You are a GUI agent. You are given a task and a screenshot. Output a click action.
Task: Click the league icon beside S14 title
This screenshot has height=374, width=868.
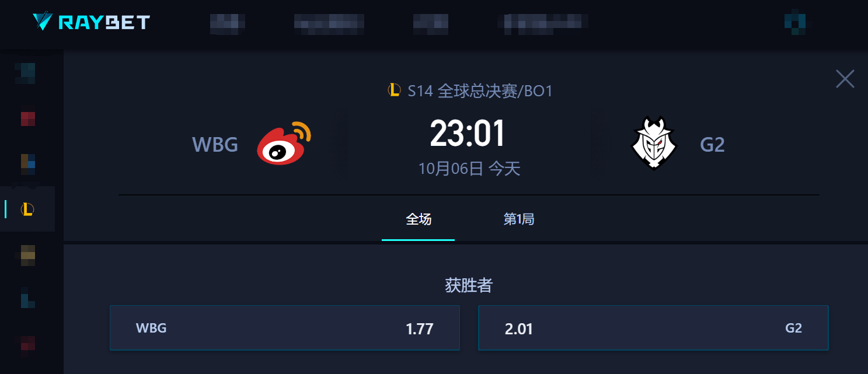[x=394, y=90]
